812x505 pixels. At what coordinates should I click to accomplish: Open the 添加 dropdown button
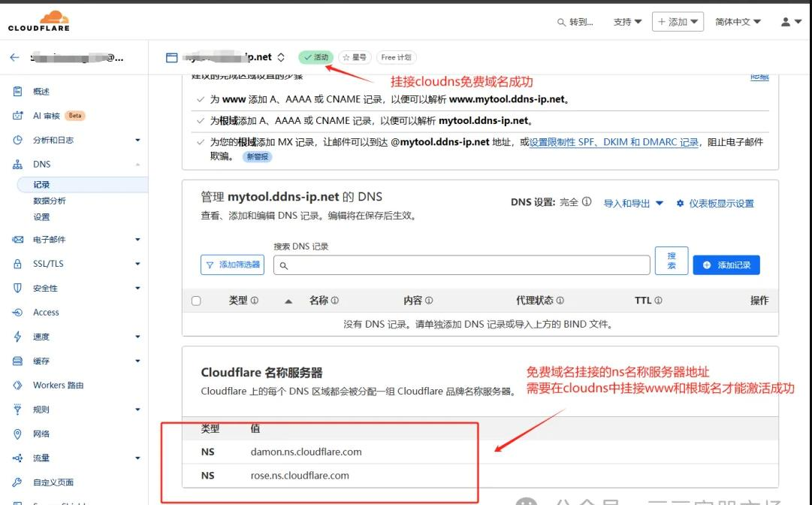[x=678, y=22]
